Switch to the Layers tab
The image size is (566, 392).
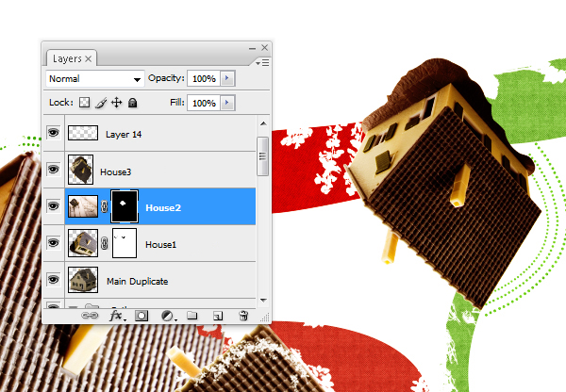click(x=67, y=58)
